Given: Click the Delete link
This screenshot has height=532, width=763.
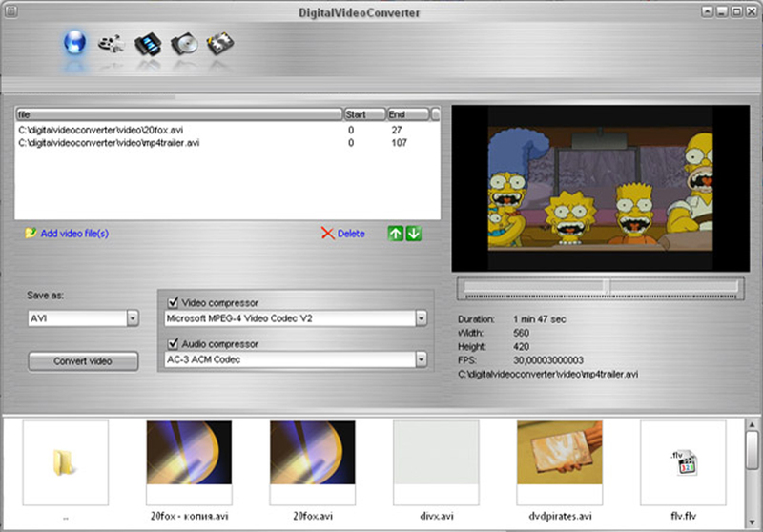Looking at the screenshot, I should tap(351, 234).
